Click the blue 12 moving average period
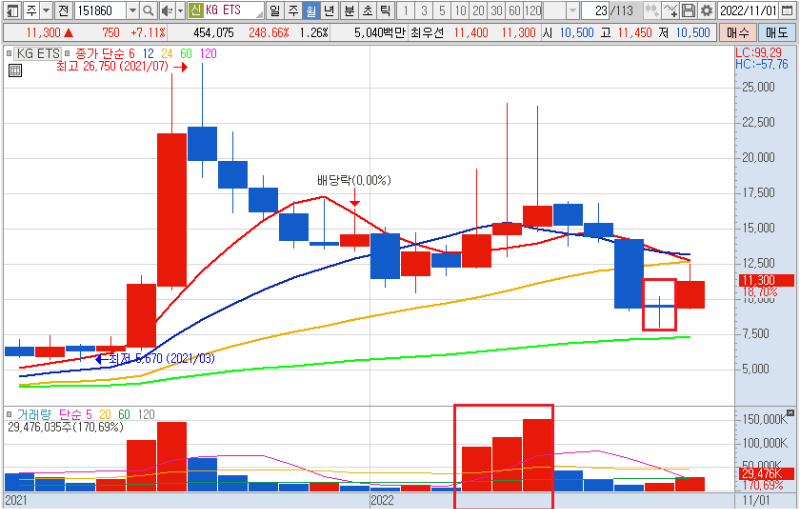Image resolution: width=800 pixels, height=509 pixels. pos(148,54)
